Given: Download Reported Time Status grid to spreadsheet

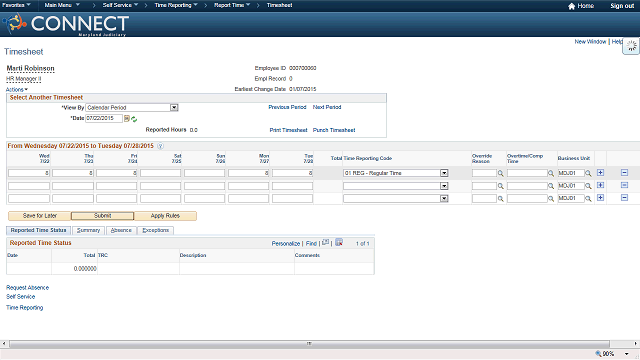Looking at the screenshot, I should click(x=339, y=242).
